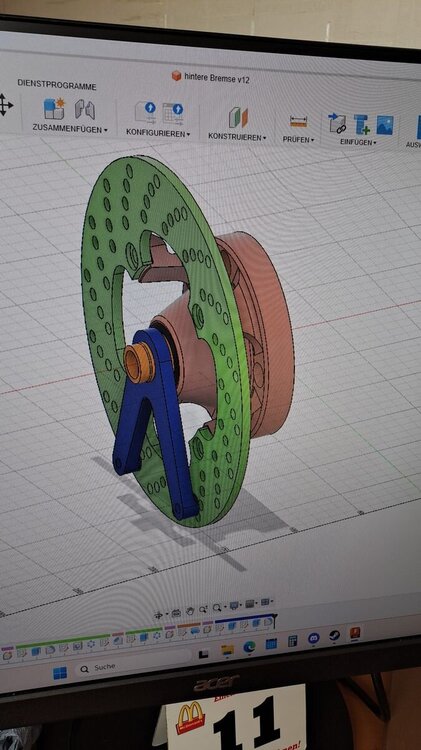Click the hintere Bremse v12 document title
The width and height of the screenshot is (421, 750).
tap(217, 78)
